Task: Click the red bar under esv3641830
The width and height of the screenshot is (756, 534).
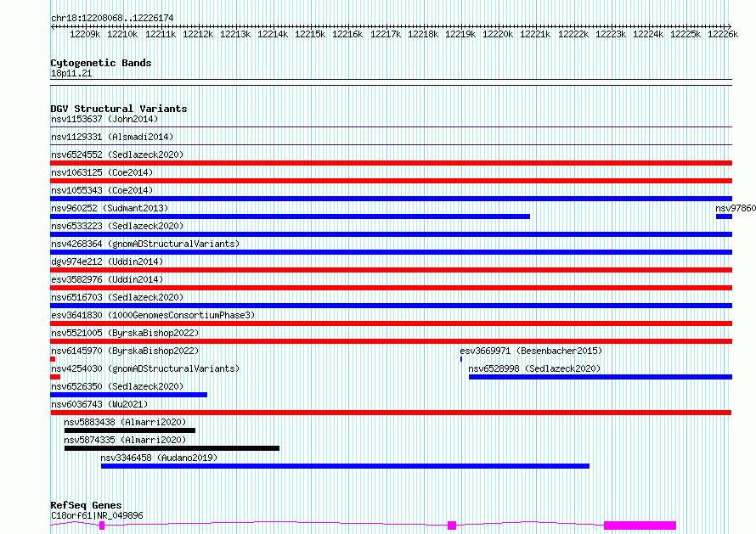Action: 391,323
